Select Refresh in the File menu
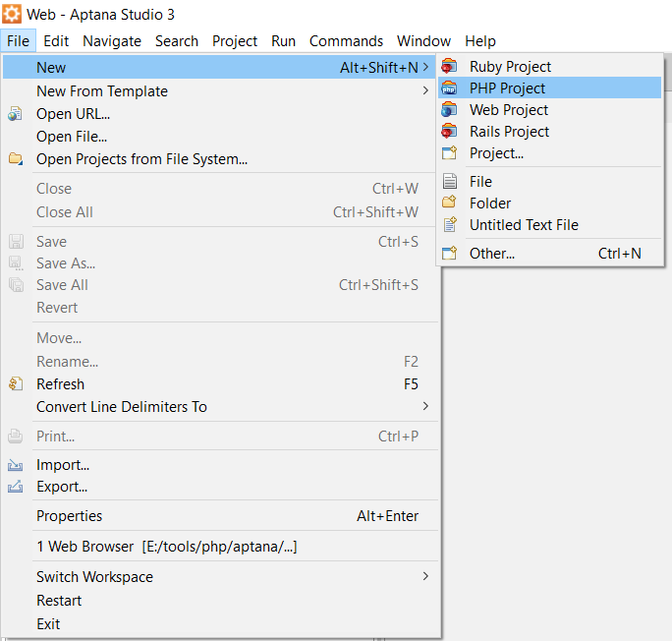Screen dimensions: 672x641 pyautogui.click(x=221, y=384)
